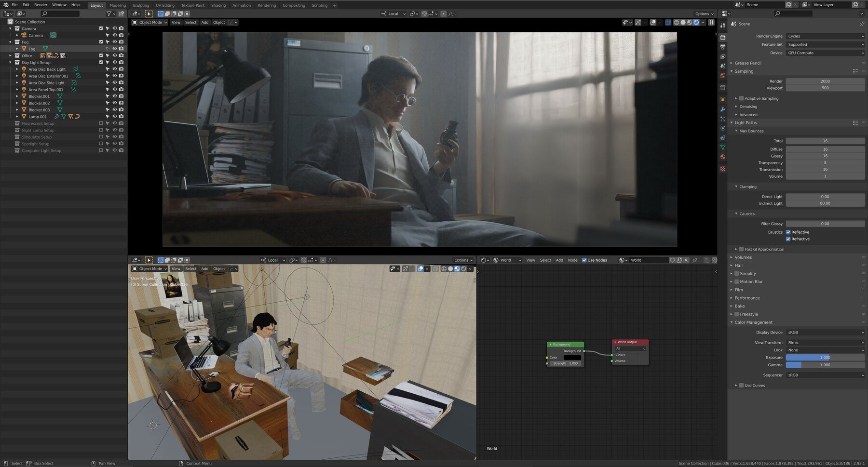Open the Output properties tab

[x=722, y=47]
